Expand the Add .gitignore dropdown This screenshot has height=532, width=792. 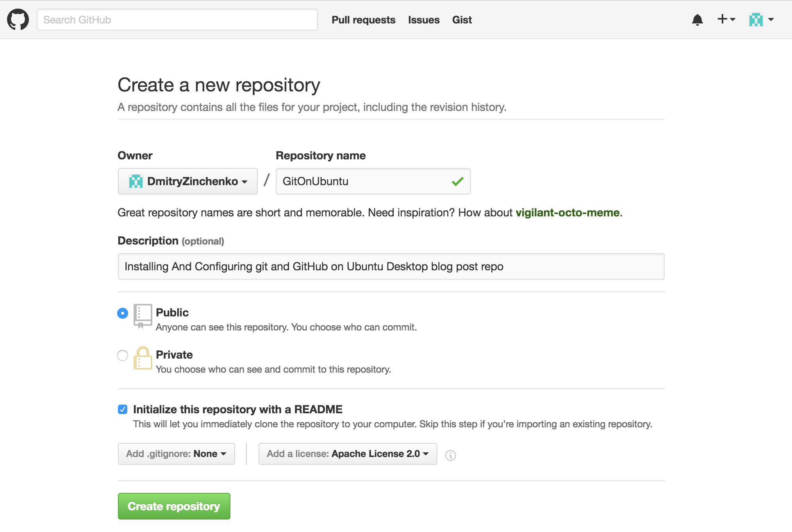pos(176,454)
